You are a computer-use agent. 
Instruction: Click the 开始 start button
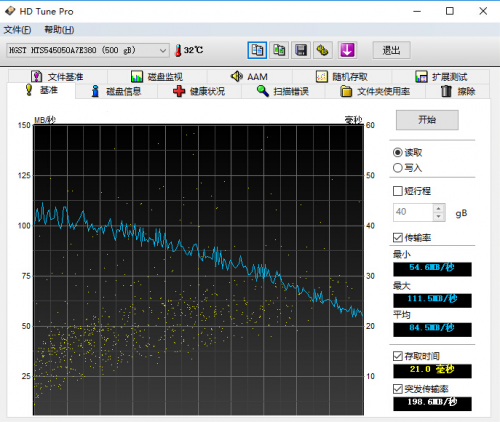[427, 120]
